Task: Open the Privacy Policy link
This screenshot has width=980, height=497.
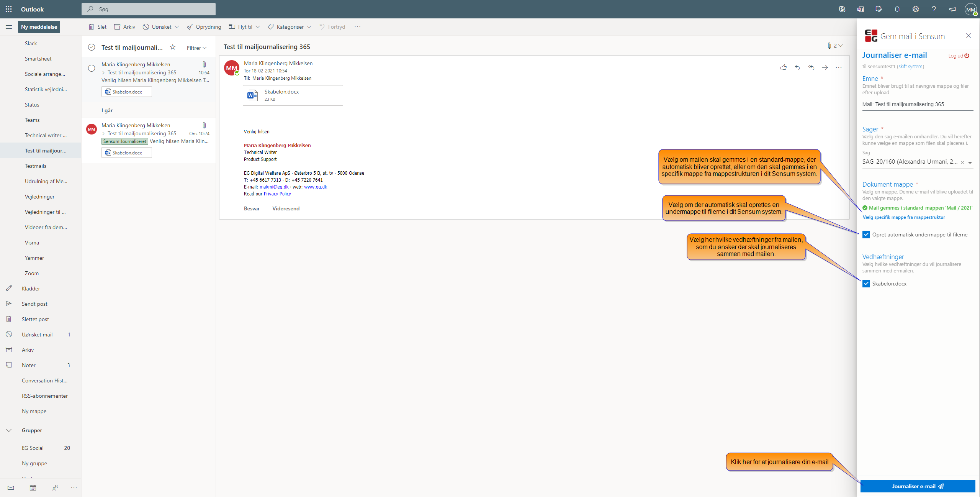Action: pos(277,194)
